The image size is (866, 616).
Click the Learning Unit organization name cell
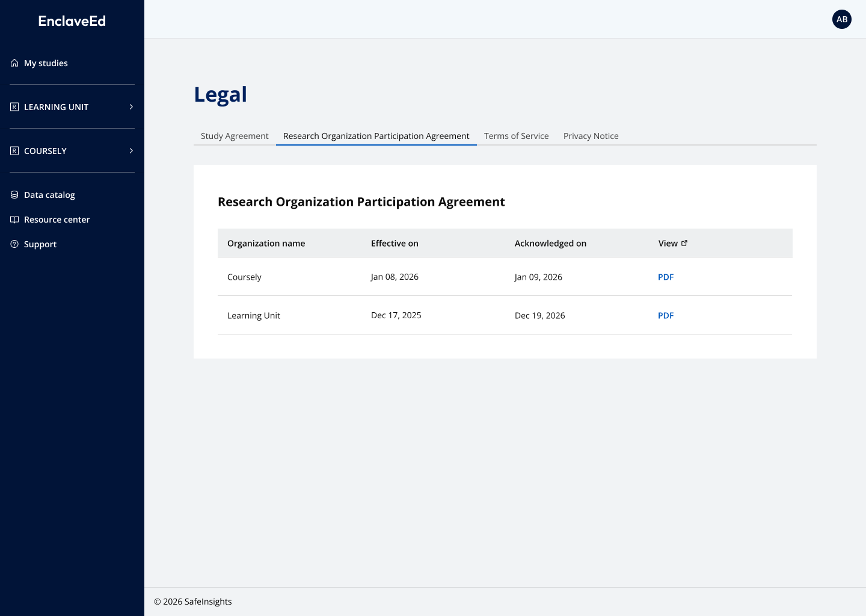[254, 315]
